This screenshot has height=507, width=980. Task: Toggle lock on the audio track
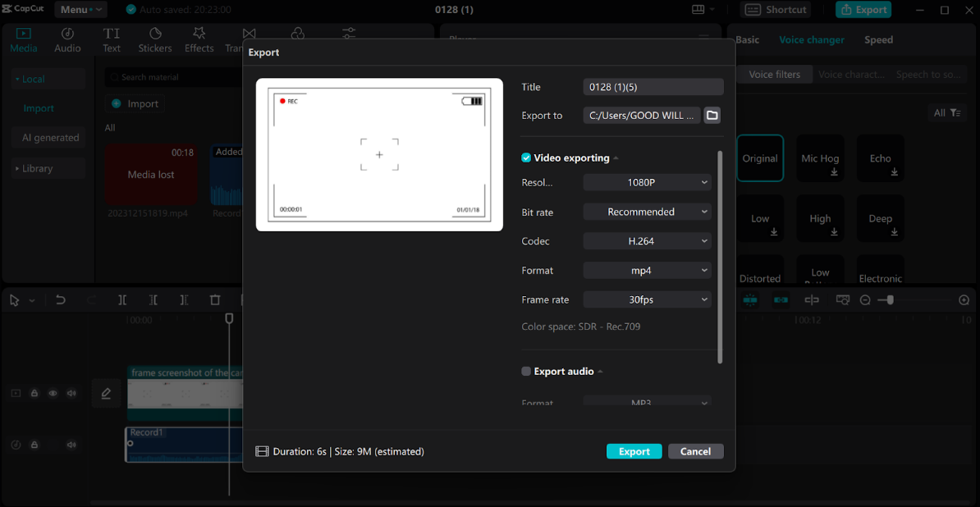34,445
